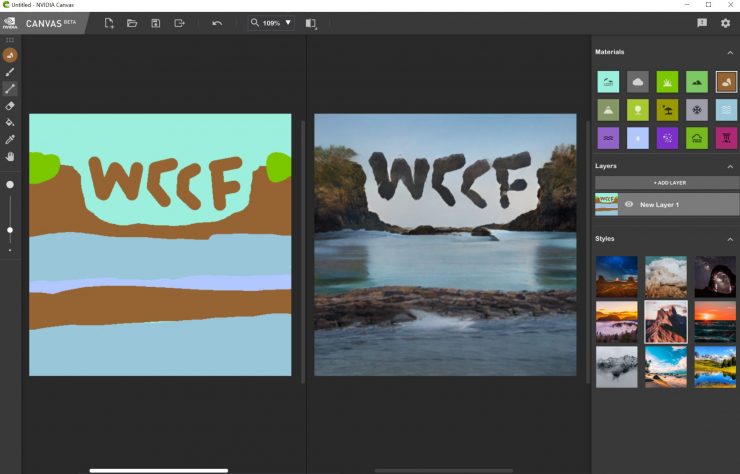
Task: Undo the last stroke
Action: click(217, 23)
